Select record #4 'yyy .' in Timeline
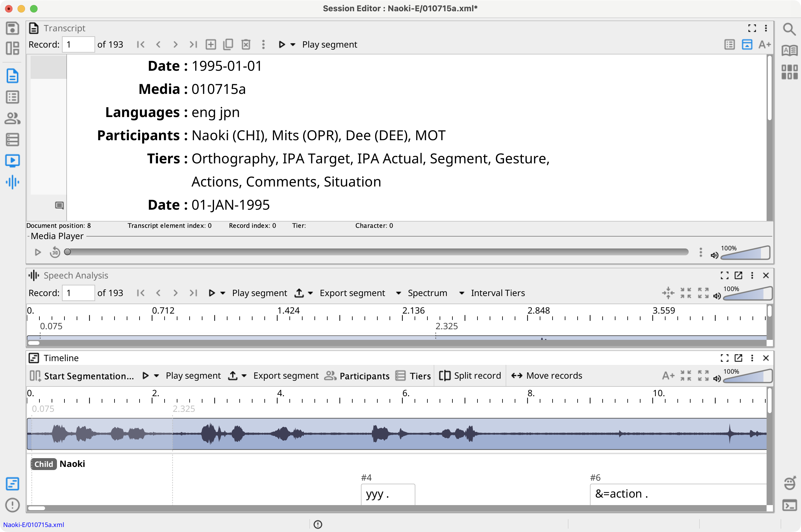The width and height of the screenshot is (801, 532). pyautogui.click(x=388, y=494)
